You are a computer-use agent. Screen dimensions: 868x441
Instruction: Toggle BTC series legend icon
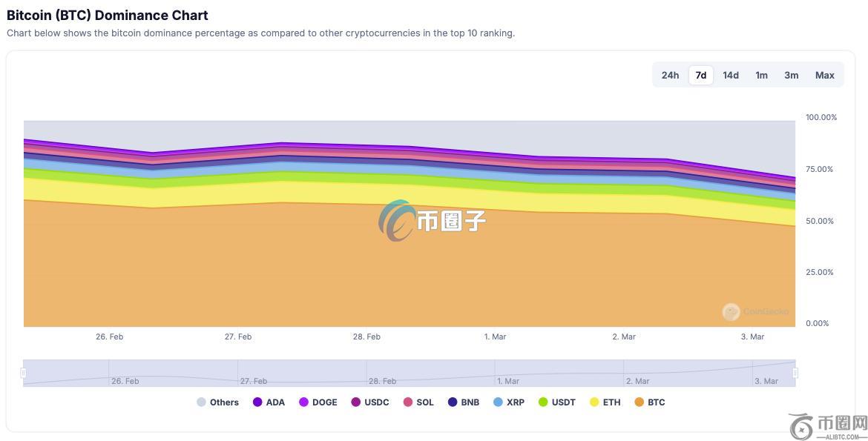coord(640,402)
